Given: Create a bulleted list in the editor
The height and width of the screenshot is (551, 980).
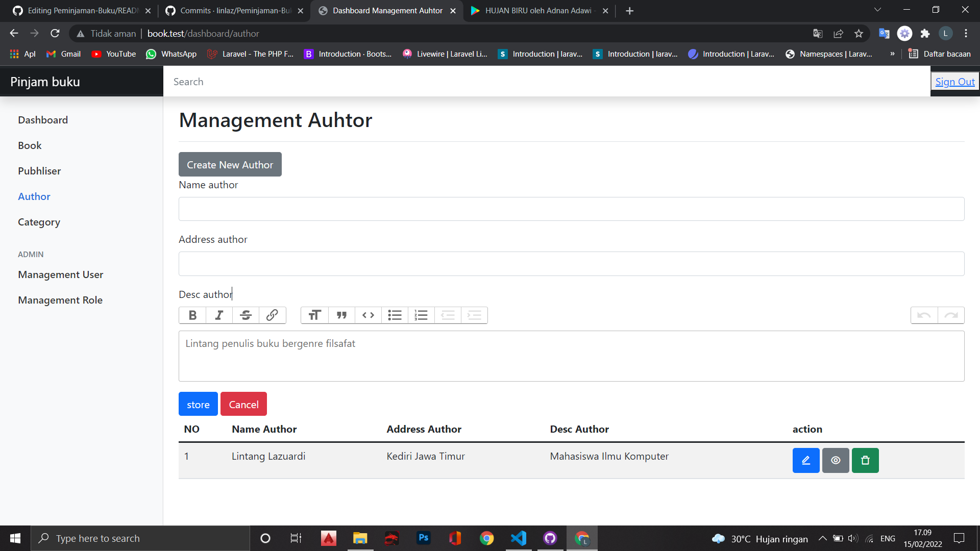Looking at the screenshot, I should 395,315.
